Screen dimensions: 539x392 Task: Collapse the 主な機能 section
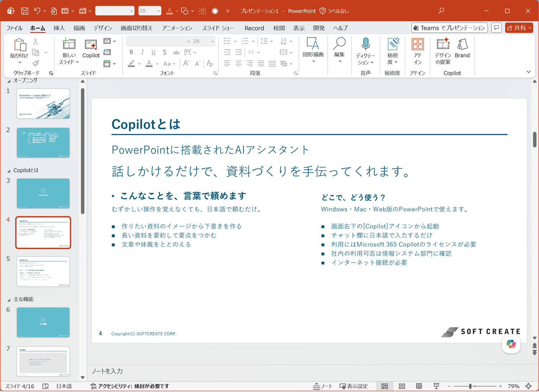[x=9, y=299]
